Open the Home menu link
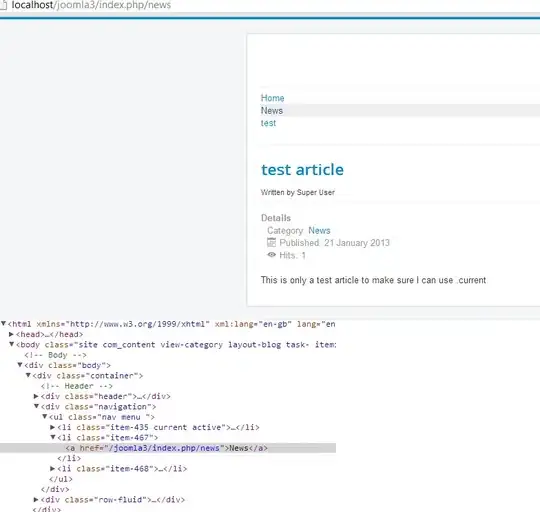Viewport: 540px width, 512px height. tap(272, 98)
